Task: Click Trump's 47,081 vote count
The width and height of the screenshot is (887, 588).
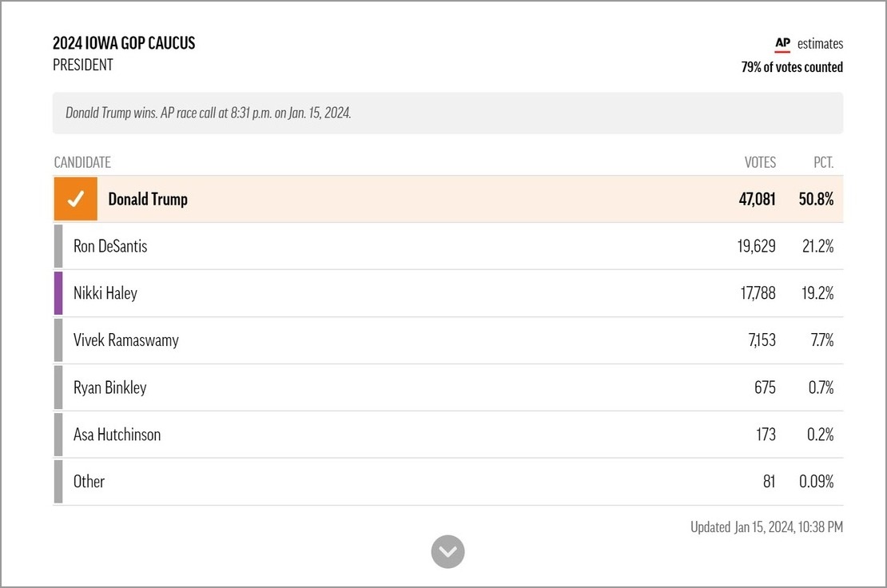Action: click(x=757, y=199)
